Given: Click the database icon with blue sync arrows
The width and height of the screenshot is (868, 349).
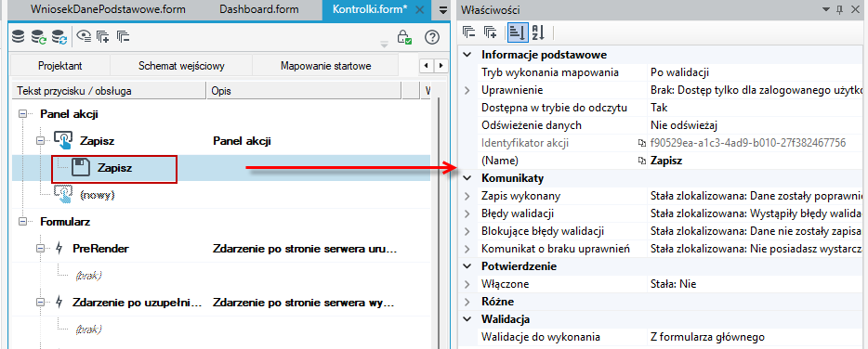Looking at the screenshot, I should click(x=59, y=37).
